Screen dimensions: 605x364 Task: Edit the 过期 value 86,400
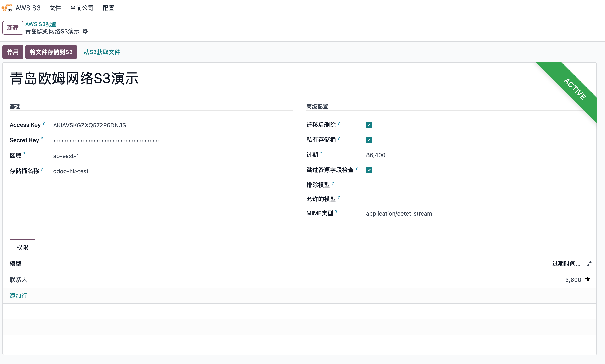coord(478,155)
